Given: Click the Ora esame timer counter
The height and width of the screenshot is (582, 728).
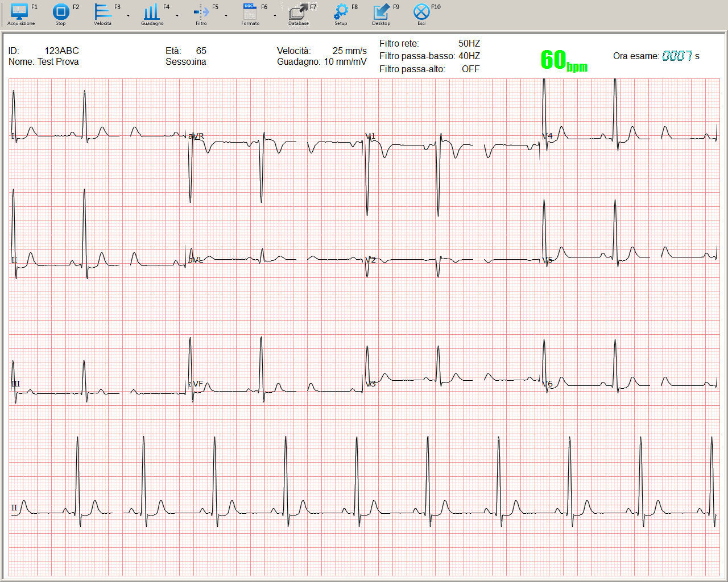Looking at the screenshot, I should 677,56.
